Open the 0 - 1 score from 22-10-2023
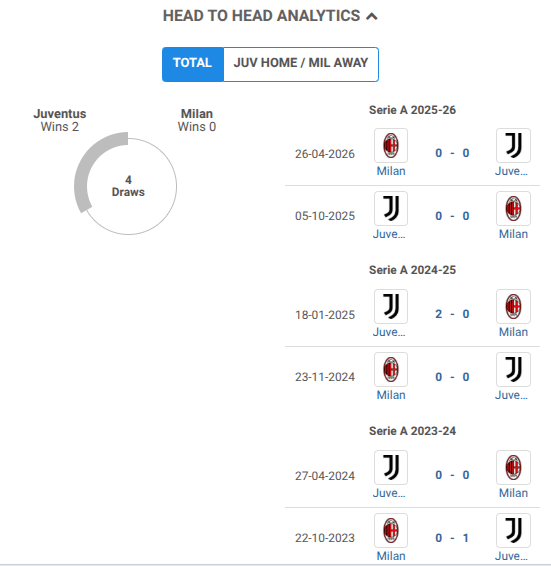 click(x=452, y=538)
